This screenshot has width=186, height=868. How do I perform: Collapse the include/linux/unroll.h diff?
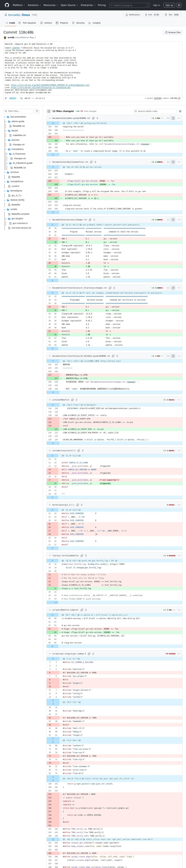[50, 450]
